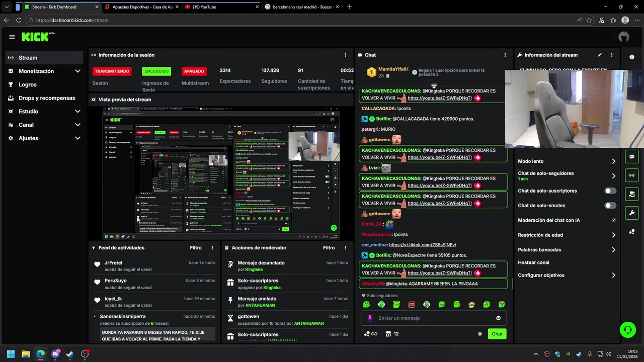Switch to barcelona vs real madrid tab

coord(301,7)
